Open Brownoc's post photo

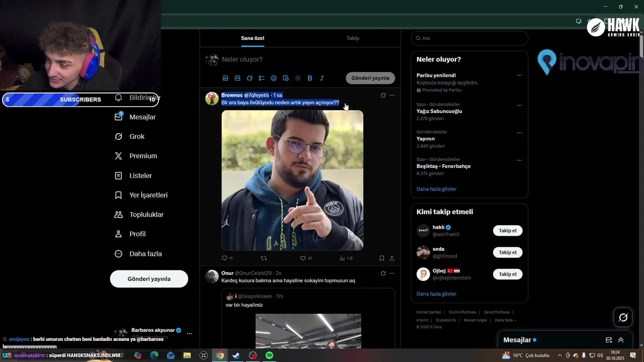pyautogui.click(x=292, y=180)
